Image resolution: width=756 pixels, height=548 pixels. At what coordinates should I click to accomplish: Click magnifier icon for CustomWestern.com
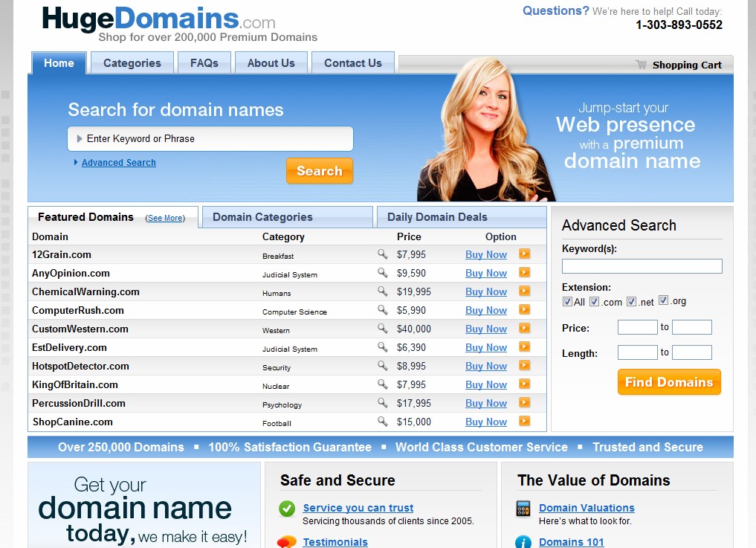pos(382,328)
